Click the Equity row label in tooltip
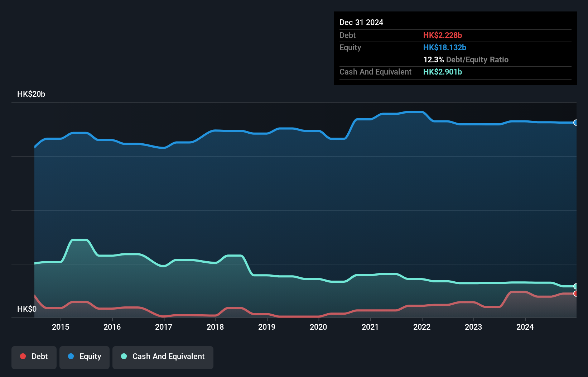The width and height of the screenshot is (588, 377). [350, 47]
